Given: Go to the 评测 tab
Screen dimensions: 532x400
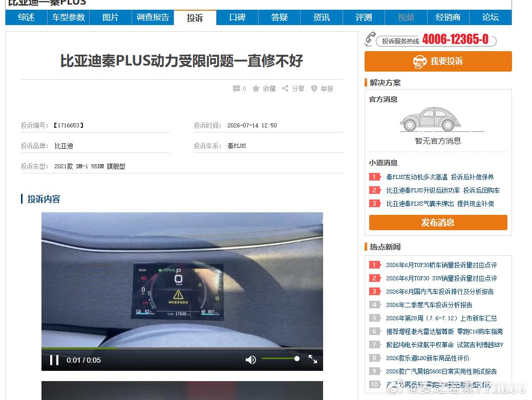Looking at the screenshot, I should [364, 17].
